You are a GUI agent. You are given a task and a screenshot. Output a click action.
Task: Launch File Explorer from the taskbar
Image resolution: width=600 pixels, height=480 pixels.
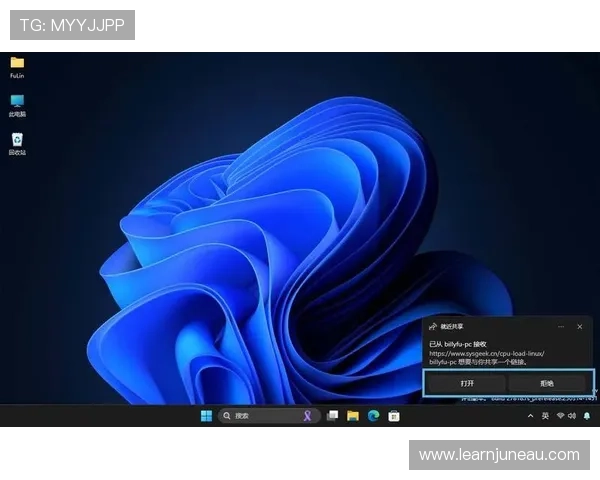coord(353,416)
